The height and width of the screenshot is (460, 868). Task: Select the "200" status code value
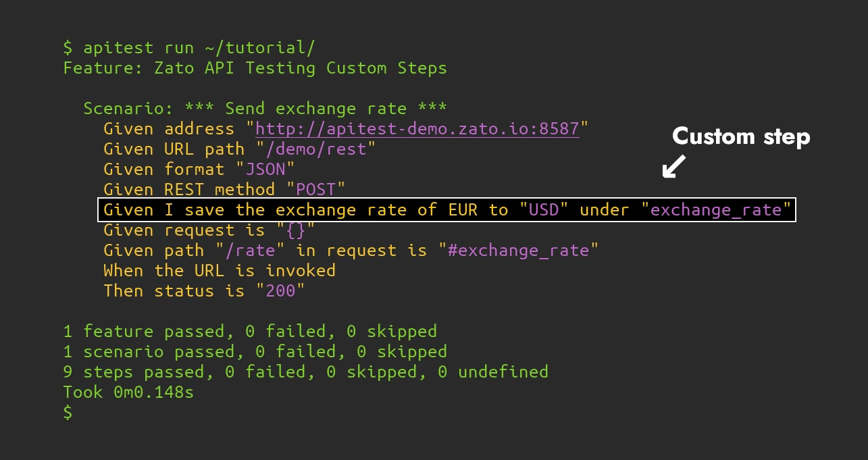coord(280,291)
